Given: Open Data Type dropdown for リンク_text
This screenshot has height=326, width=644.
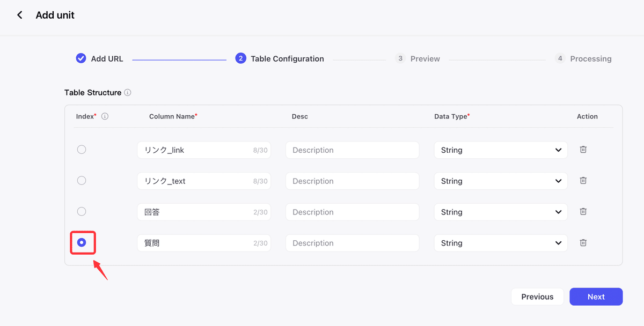Looking at the screenshot, I should click(501, 181).
